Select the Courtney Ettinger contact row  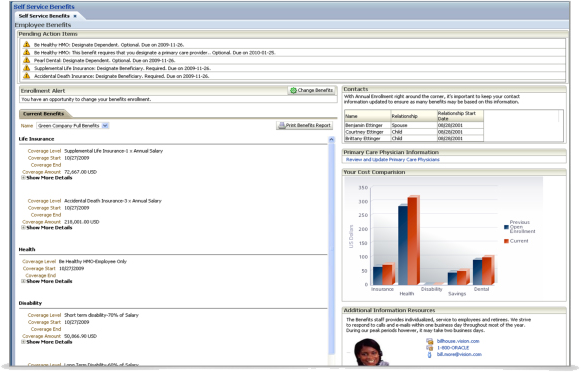tap(414, 132)
